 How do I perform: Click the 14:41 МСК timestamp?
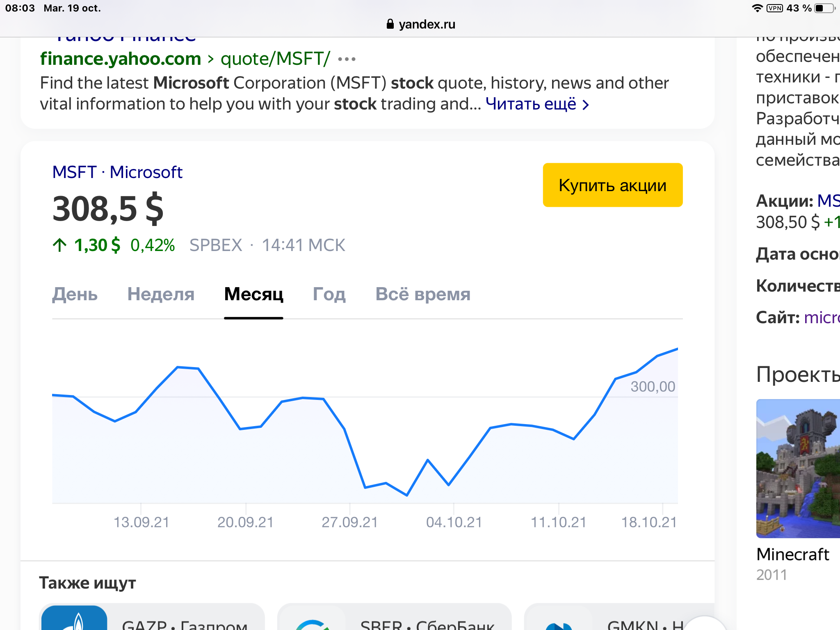[304, 245]
